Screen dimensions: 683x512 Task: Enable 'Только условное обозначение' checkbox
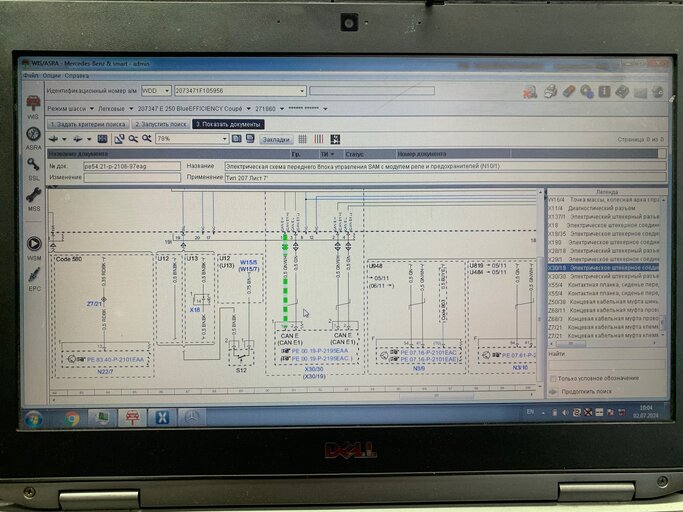pos(553,378)
